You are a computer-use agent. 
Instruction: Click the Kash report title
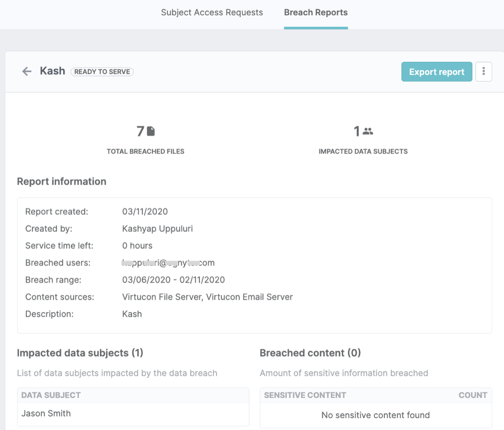pyautogui.click(x=52, y=71)
